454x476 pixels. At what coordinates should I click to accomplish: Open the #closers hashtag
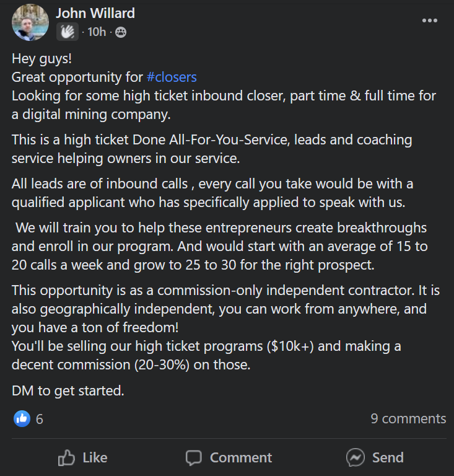172,77
